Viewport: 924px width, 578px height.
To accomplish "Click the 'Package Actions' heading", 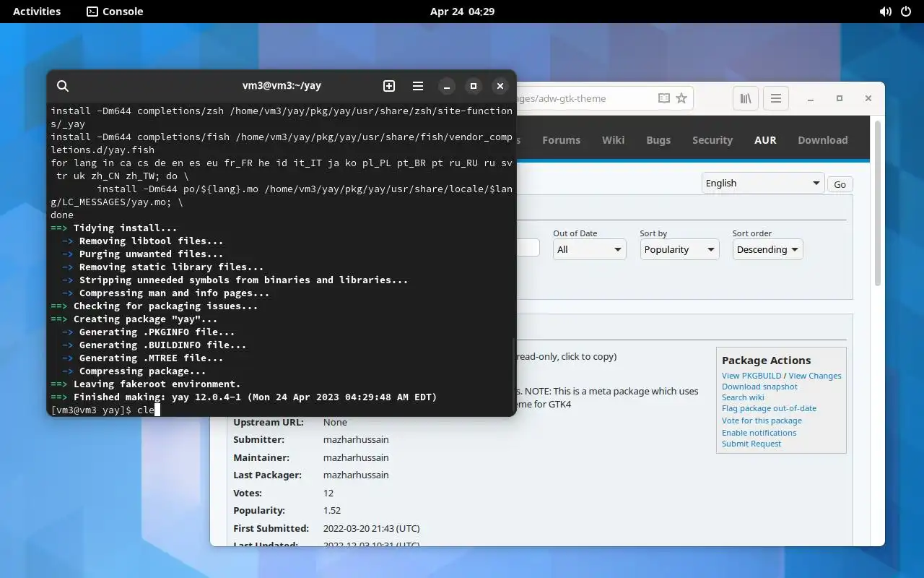I will click(766, 360).
